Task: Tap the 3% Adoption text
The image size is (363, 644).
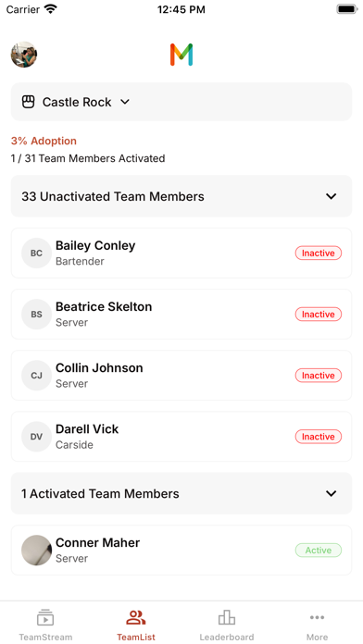Action: (44, 141)
